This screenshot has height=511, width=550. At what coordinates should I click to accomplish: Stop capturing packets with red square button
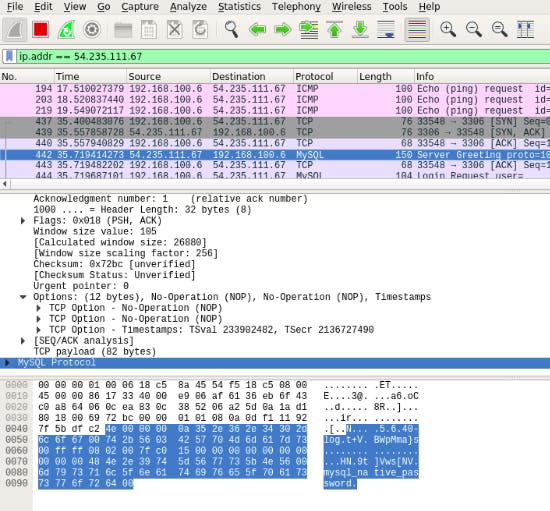click(x=40, y=29)
